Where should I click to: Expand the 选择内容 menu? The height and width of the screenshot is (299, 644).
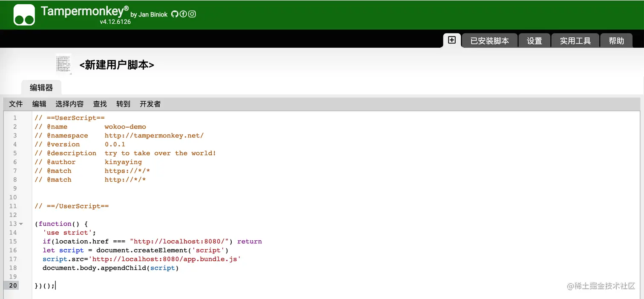[x=69, y=104]
